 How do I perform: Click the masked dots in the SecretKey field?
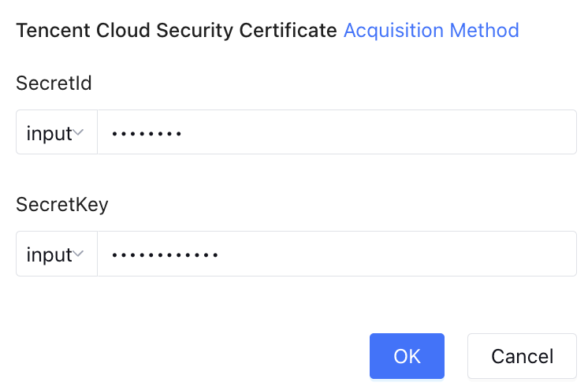164,255
